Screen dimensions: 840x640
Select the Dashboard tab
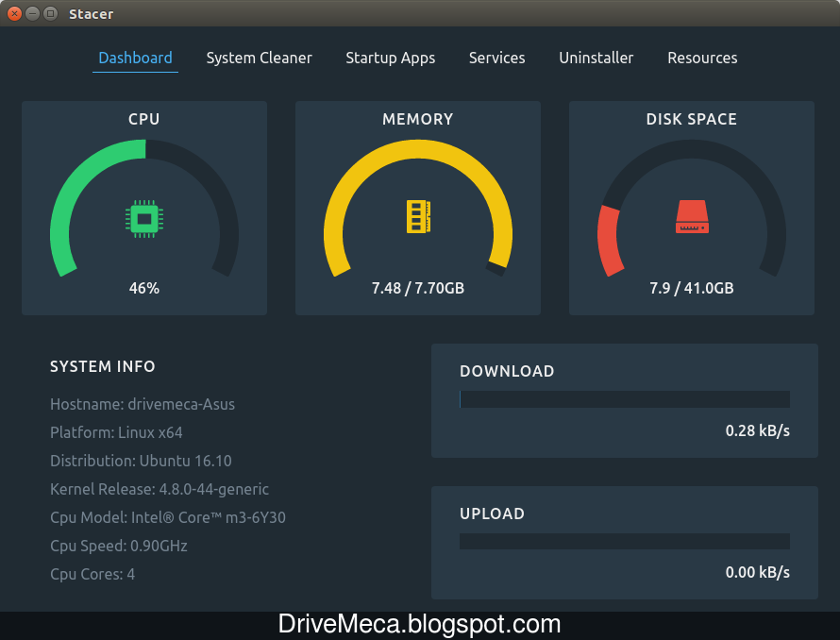(x=135, y=58)
